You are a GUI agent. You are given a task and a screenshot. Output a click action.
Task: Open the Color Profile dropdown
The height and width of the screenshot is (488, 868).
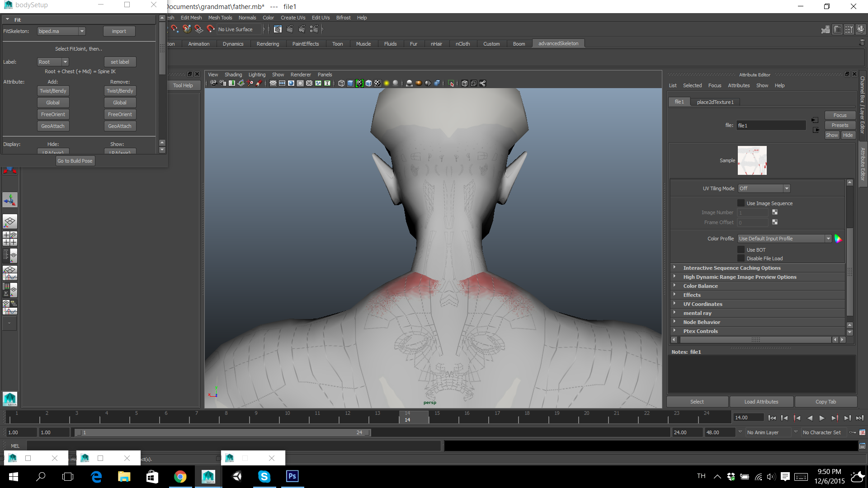pos(784,239)
